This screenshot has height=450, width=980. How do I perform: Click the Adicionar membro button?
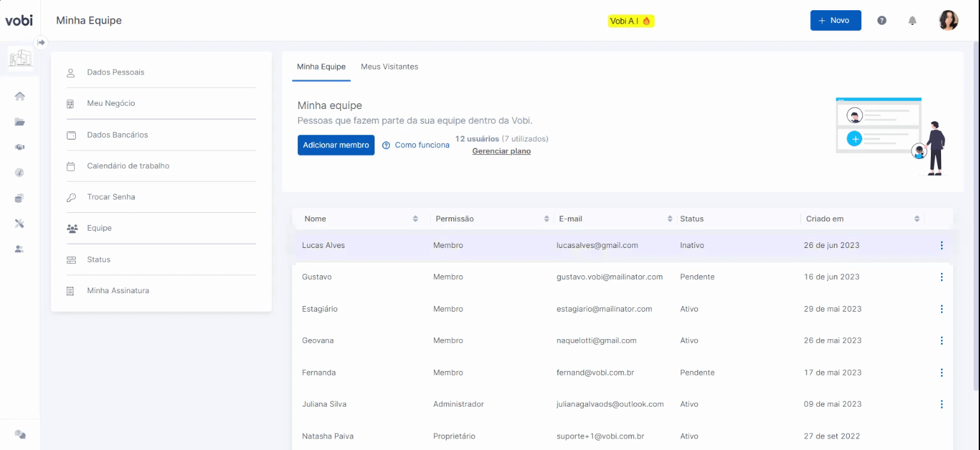pyautogui.click(x=336, y=145)
